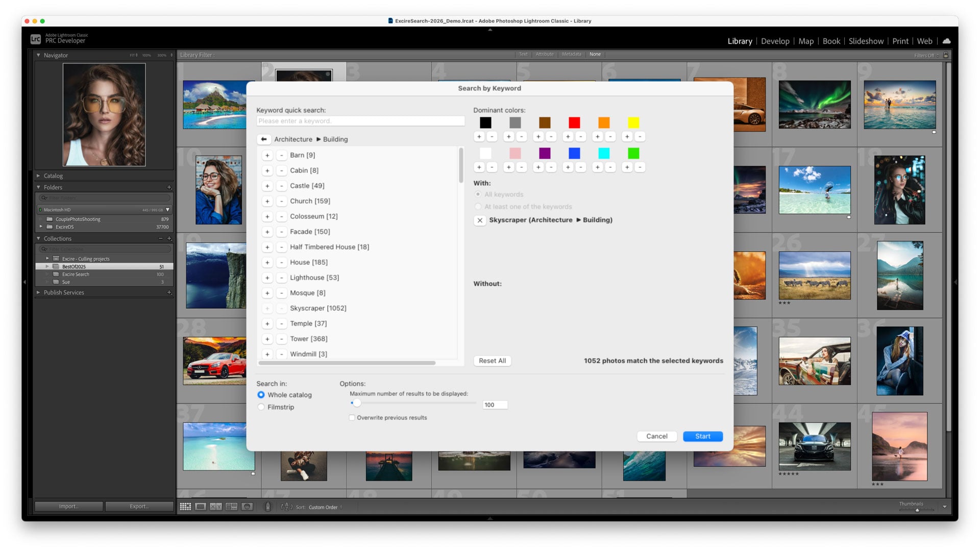Enable Overwrite previous results checkbox

pyautogui.click(x=352, y=418)
